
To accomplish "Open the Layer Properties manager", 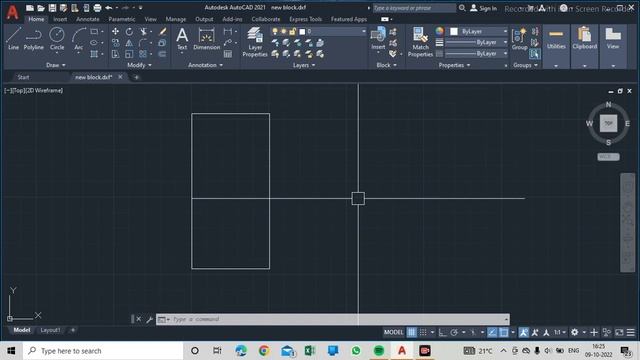I will pyautogui.click(x=255, y=42).
